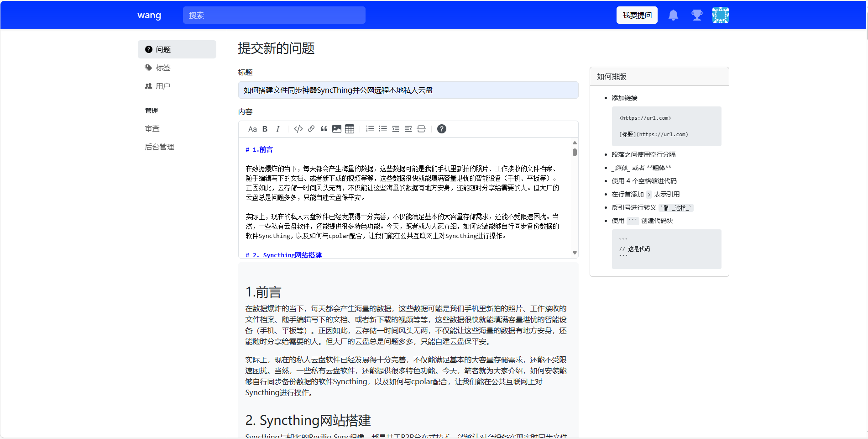The height and width of the screenshot is (439, 868).
Task: Open heading size Aa menu
Action: 252,129
